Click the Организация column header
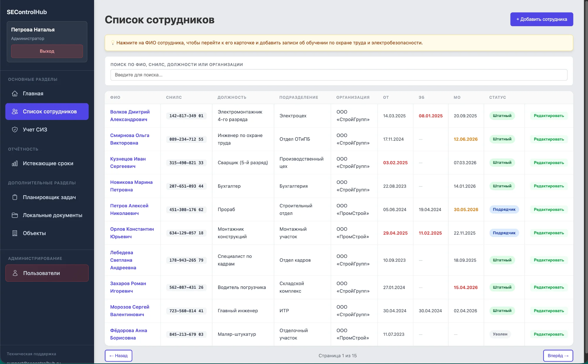The image size is (588, 364). 353,97
